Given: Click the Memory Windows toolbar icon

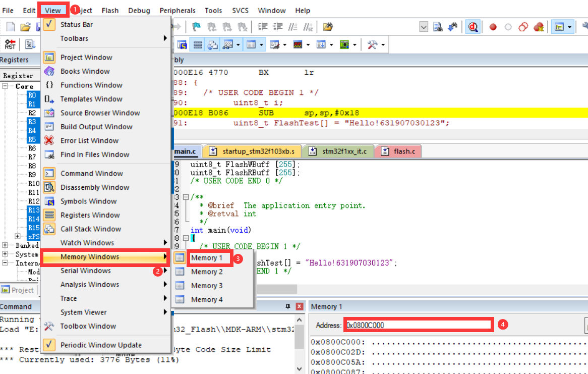Looking at the screenshot, I should tap(251, 45).
